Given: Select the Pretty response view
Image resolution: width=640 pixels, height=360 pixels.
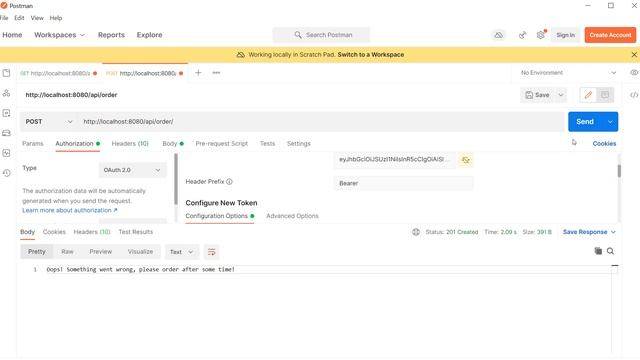Looking at the screenshot, I should 37,252.
